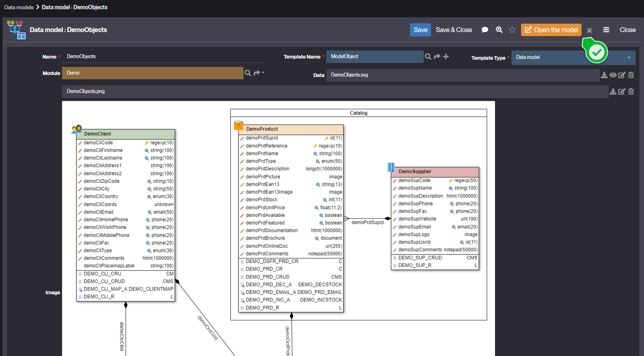The height and width of the screenshot is (356, 644).
Task: Click the DemoClient people icon in diagram
Action: 77,129
